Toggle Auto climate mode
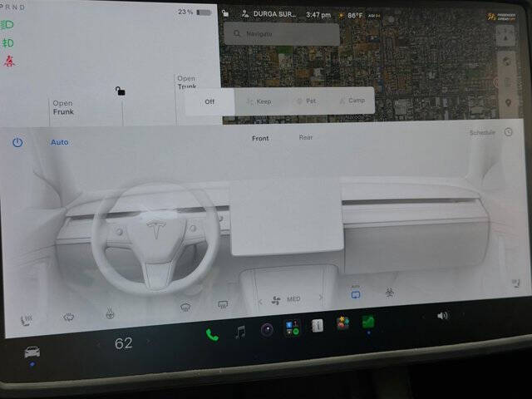The height and width of the screenshot is (399, 532). (60, 142)
